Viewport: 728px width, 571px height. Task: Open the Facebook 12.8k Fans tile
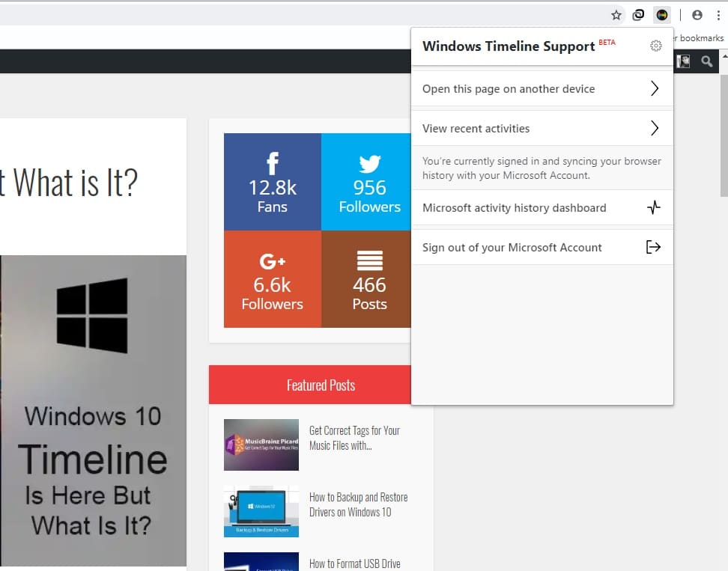(x=273, y=182)
